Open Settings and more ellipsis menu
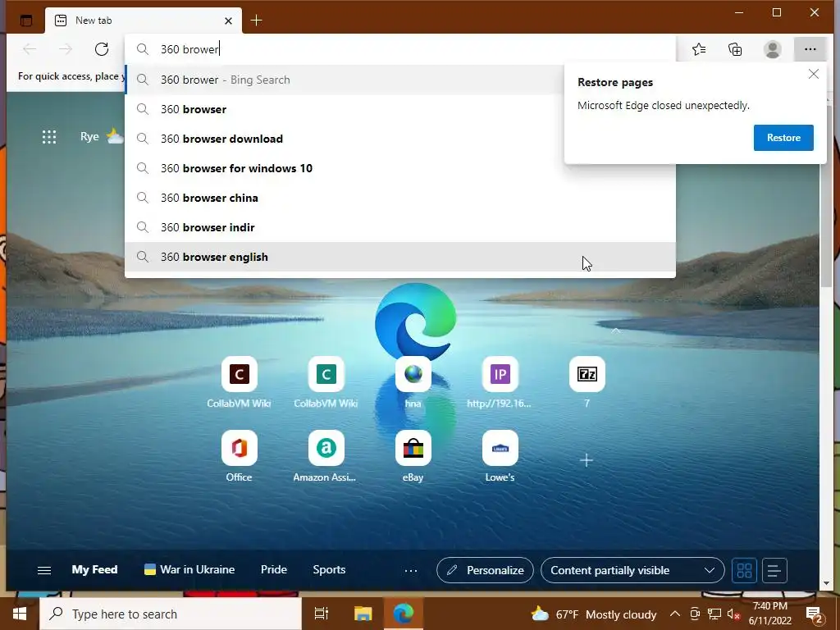840x630 pixels. [810, 49]
